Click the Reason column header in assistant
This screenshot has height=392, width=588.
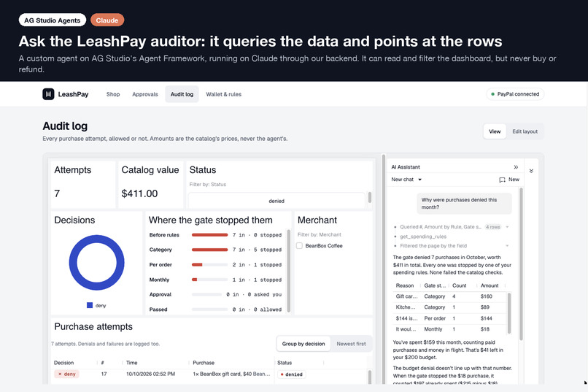405,285
